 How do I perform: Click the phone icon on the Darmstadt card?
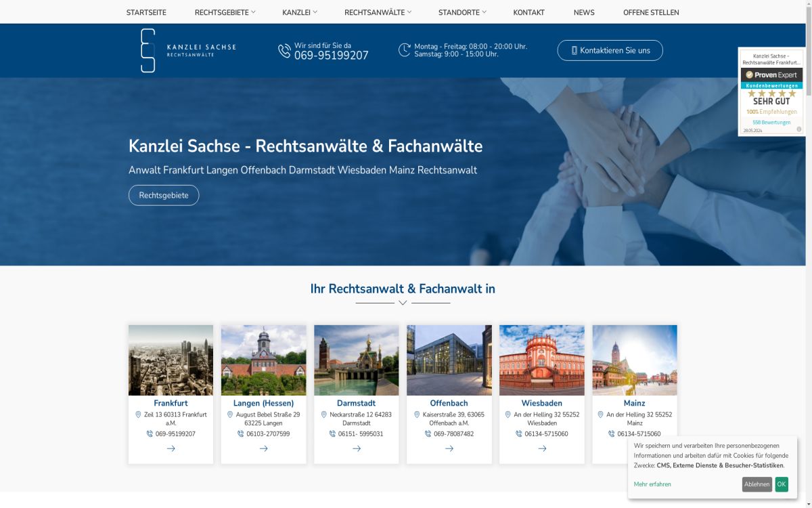(332, 433)
